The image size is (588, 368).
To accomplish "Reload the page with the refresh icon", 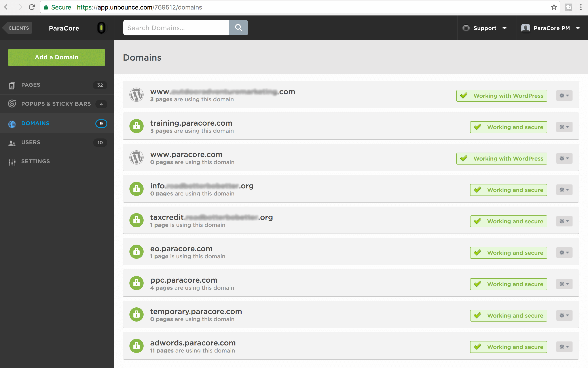I will 32,7.
